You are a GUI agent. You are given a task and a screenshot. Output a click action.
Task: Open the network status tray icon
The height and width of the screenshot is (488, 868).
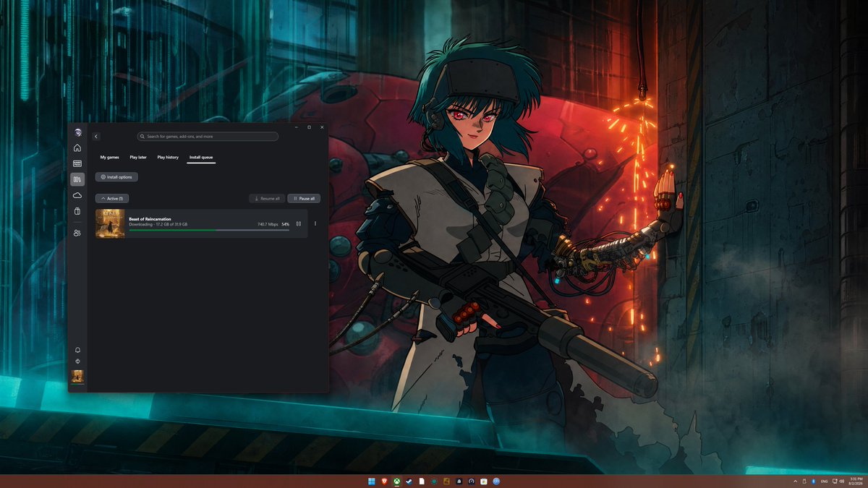coord(835,481)
